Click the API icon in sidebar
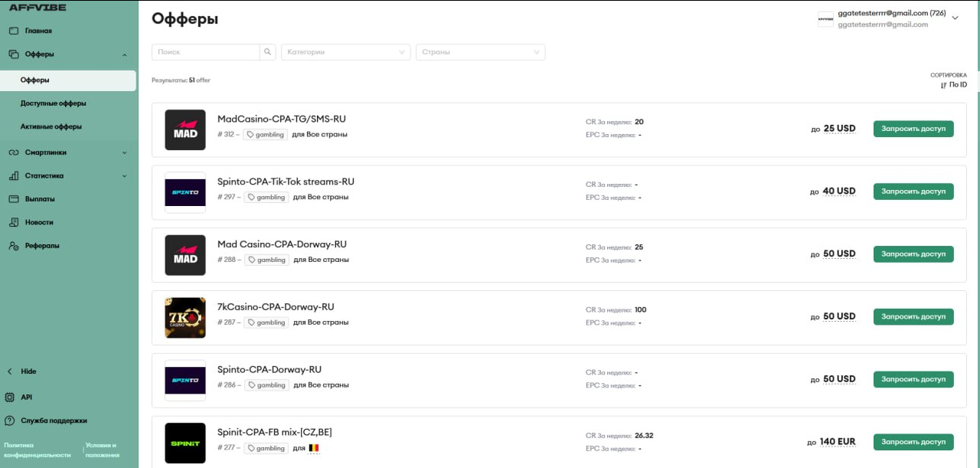 point(10,398)
